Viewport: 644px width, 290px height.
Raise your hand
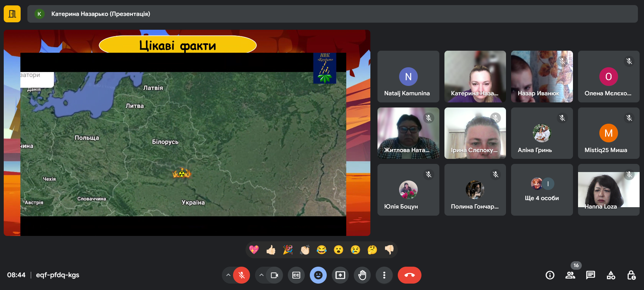click(x=362, y=275)
